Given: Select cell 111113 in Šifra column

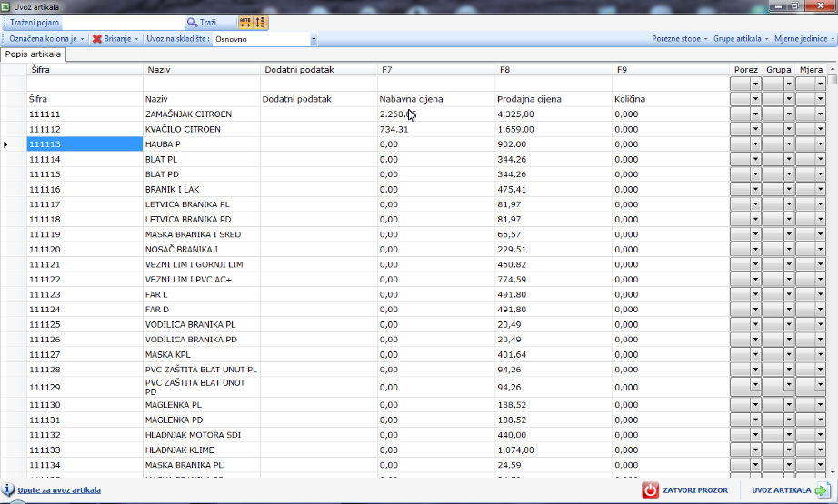Looking at the screenshot, I should pos(85,144).
